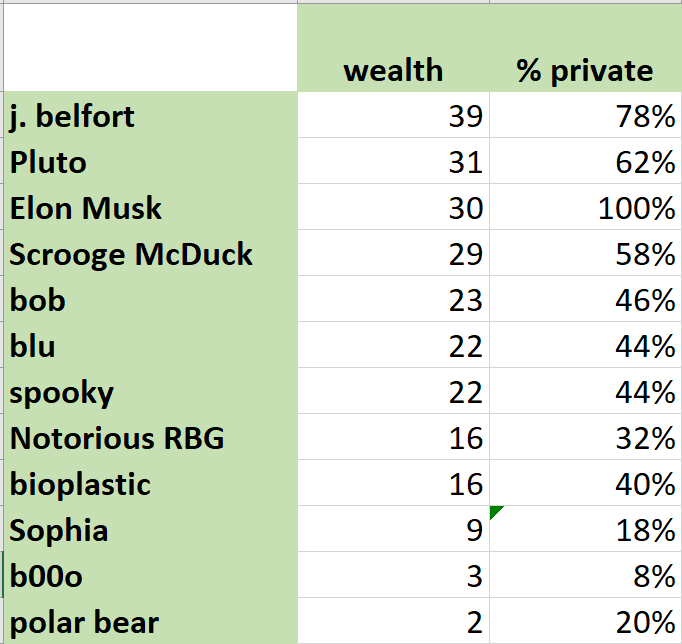The width and height of the screenshot is (682, 644).
Task: Click the "spooky" row label
Action: coord(150,392)
